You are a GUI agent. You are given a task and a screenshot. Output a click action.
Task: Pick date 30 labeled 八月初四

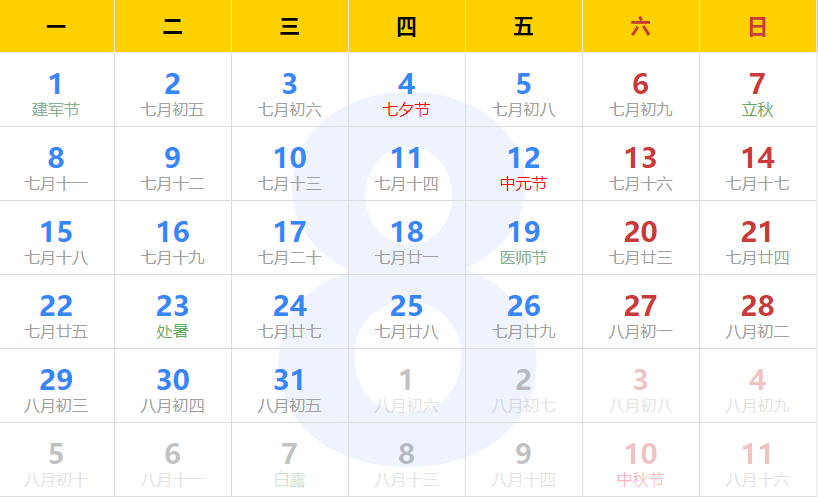tap(173, 388)
